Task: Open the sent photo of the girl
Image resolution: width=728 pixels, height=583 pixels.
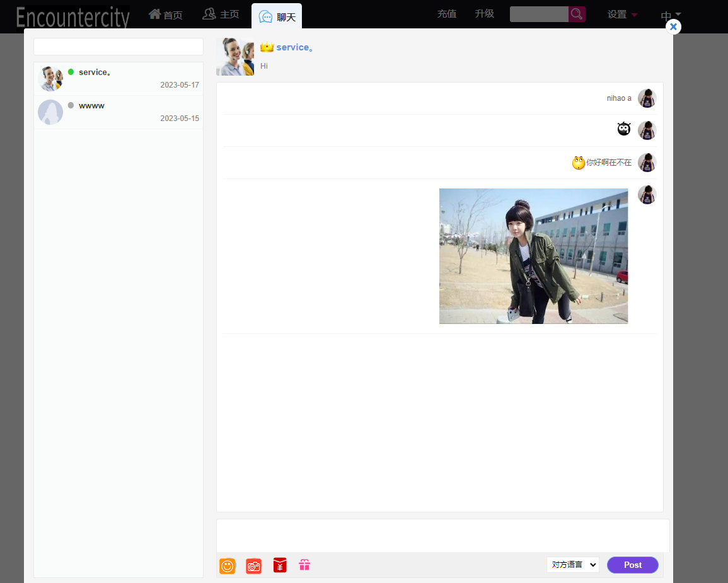Action: click(x=533, y=256)
